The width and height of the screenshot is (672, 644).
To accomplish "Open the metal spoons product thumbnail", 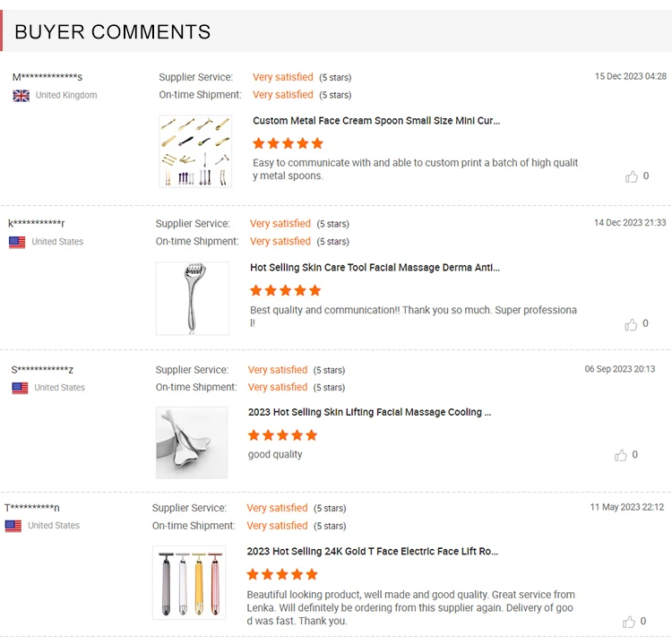I will [195, 151].
